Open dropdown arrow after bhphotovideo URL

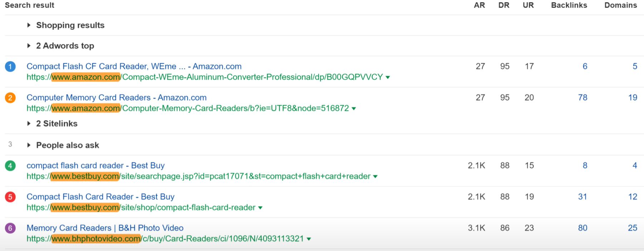pyautogui.click(x=309, y=239)
